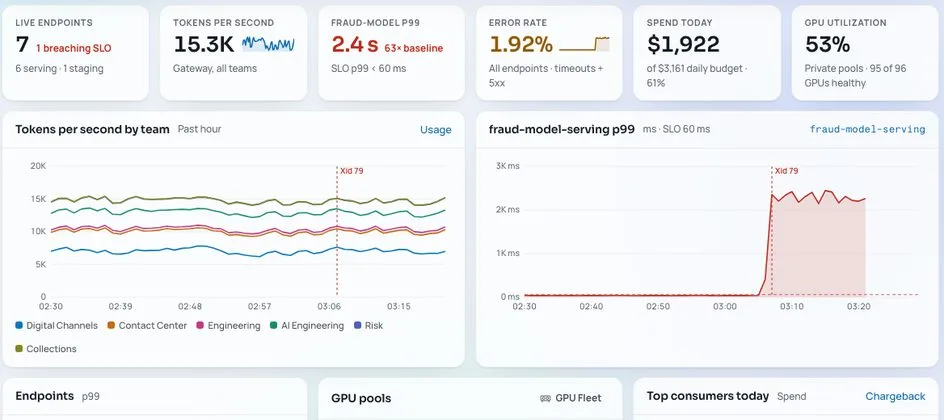Image resolution: width=944 pixels, height=420 pixels.
Task: Click Xid 79 marker in tokens chart
Action: pyautogui.click(x=352, y=171)
